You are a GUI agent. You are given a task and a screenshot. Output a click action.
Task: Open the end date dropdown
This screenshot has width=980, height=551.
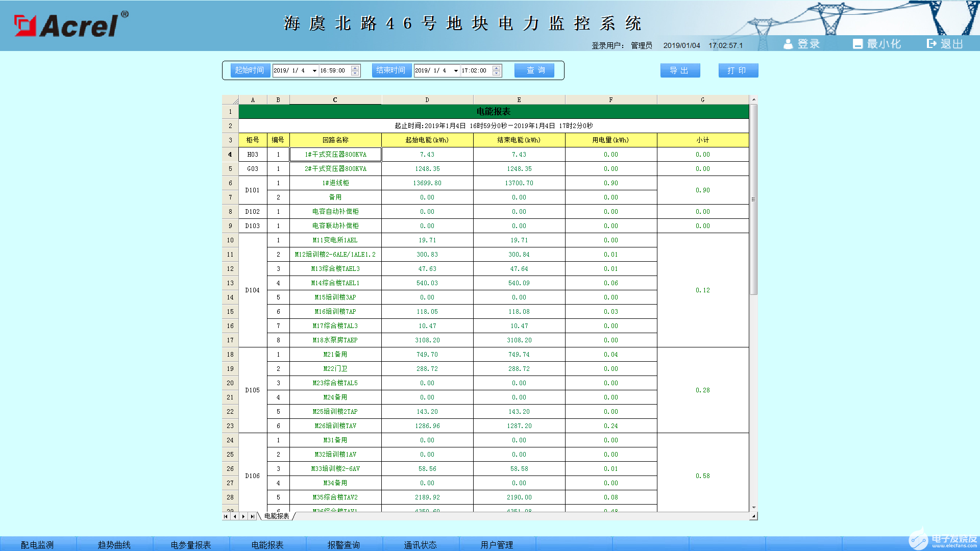tap(456, 71)
